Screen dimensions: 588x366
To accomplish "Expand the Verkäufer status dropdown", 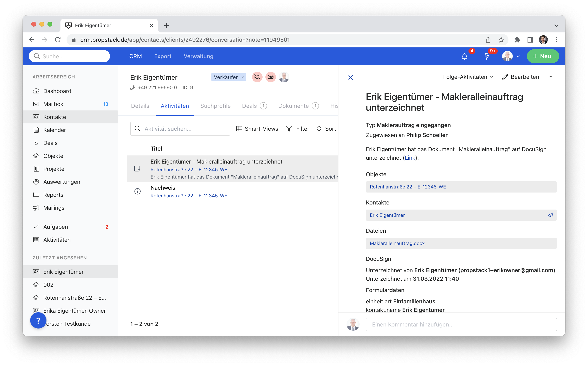I will tap(228, 77).
